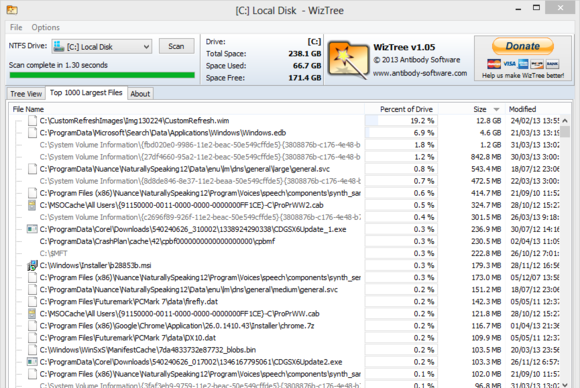This screenshot has width=580, height=388.
Task: Select the Top 1000 Largest Files tab
Action: [x=86, y=92]
